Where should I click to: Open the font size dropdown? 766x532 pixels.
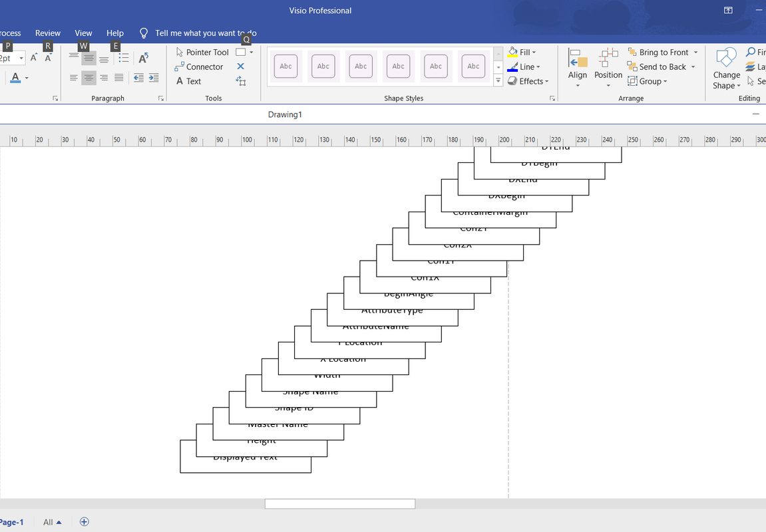coord(21,58)
